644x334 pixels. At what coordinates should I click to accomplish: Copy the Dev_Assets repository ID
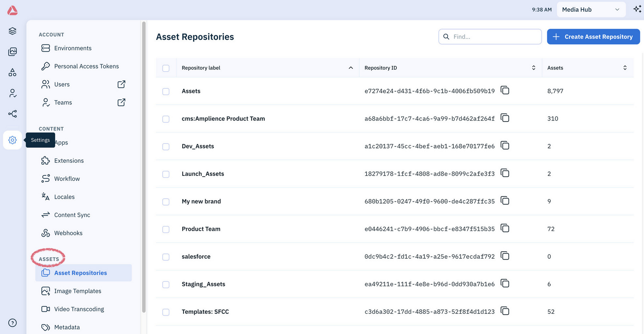click(505, 146)
